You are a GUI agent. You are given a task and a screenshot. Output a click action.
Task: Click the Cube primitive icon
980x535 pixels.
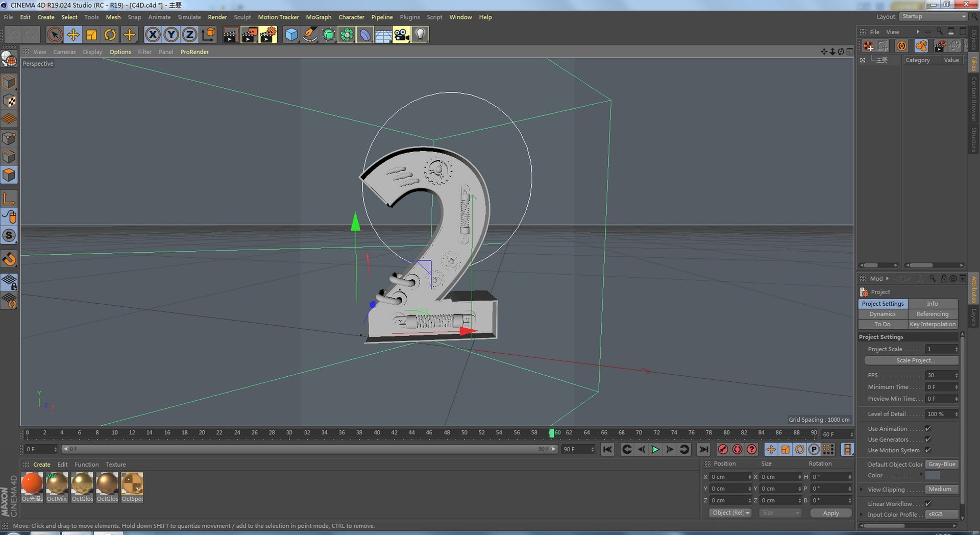tap(291, 35)
